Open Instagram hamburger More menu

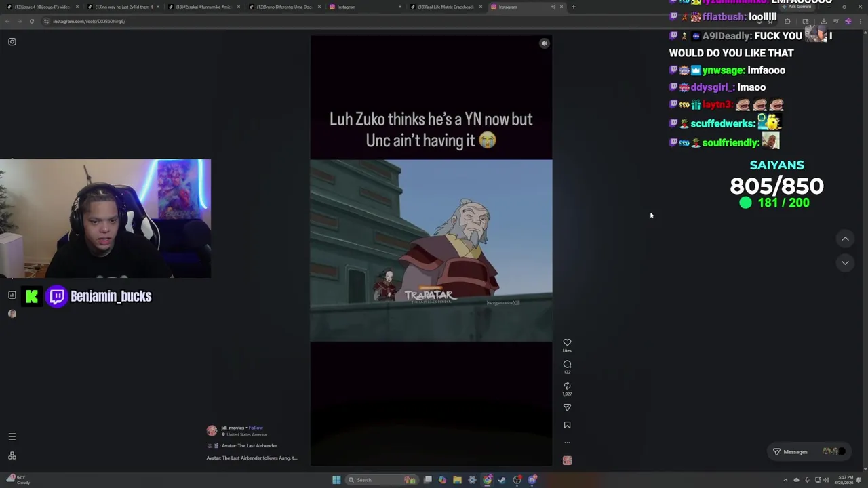coord(12,436)
